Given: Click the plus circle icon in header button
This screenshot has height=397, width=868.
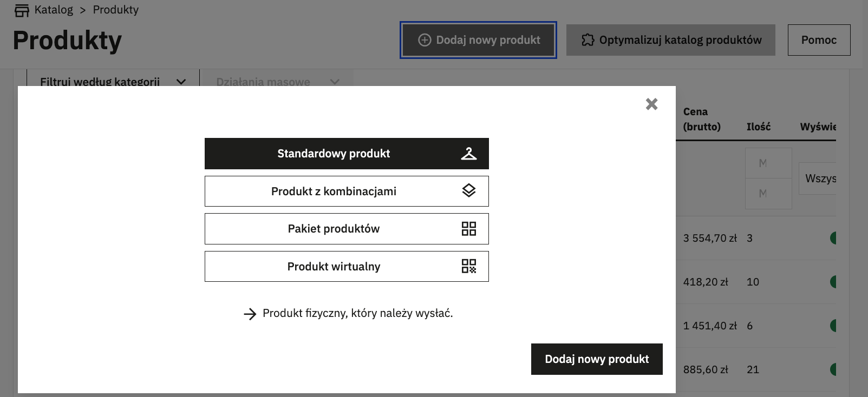Looking at the screenshot, I should (x=425, y=40).
